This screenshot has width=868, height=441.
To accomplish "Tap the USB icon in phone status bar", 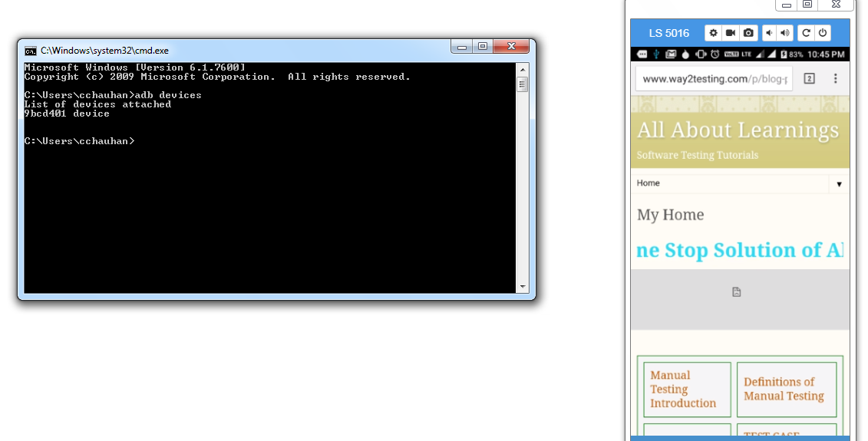I will [656, 54].
